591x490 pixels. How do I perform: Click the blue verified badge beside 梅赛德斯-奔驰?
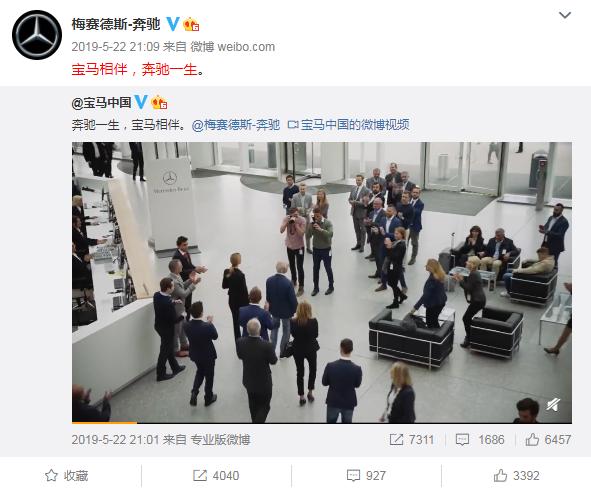[x=173, y=24]
